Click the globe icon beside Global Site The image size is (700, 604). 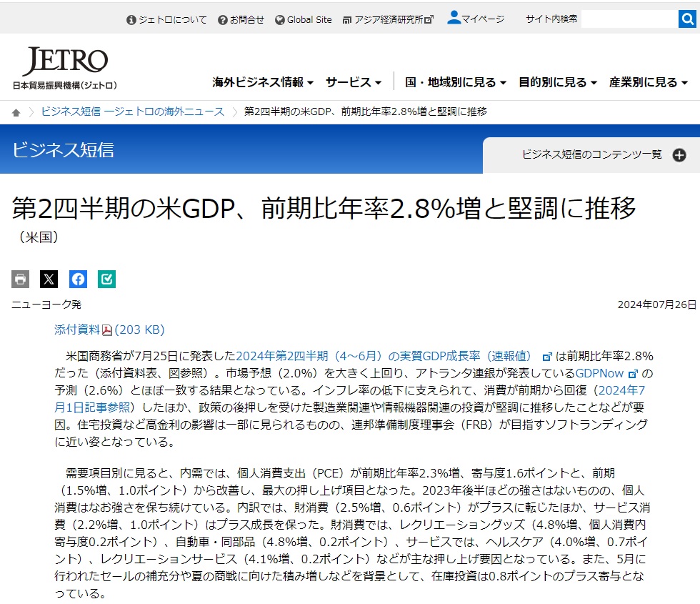tap(280, 20)
